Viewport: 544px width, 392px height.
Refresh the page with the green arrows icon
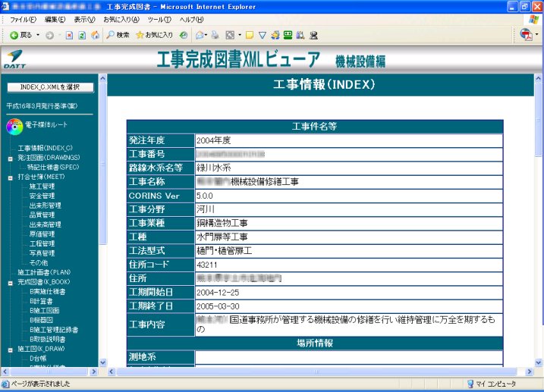click(82, 35)
